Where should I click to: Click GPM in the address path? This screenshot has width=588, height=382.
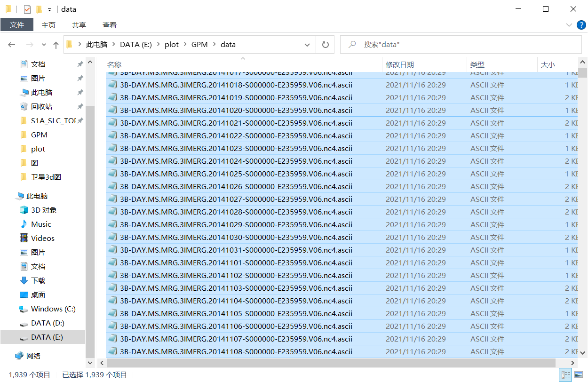coord(199,45)
